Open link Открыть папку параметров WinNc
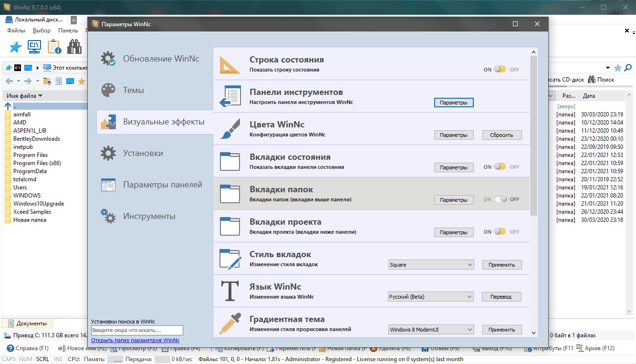Image resolution: width=636 pixels, height=364 pixels. [x=135, y=340]
